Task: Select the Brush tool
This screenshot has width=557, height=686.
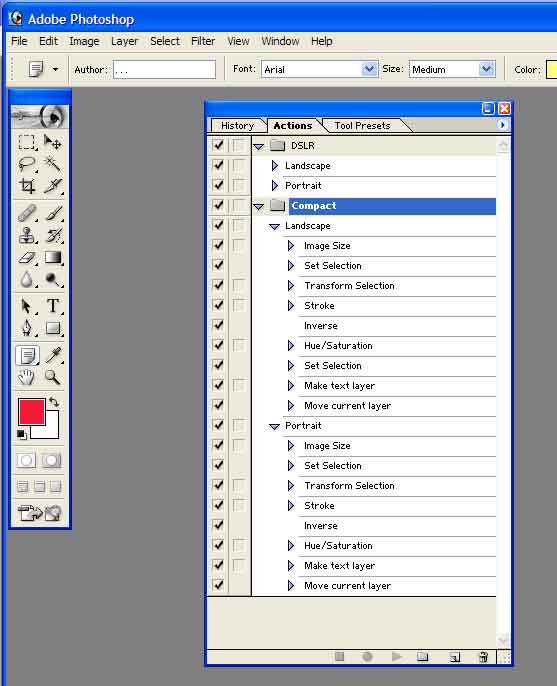Action: click(53, 214)
